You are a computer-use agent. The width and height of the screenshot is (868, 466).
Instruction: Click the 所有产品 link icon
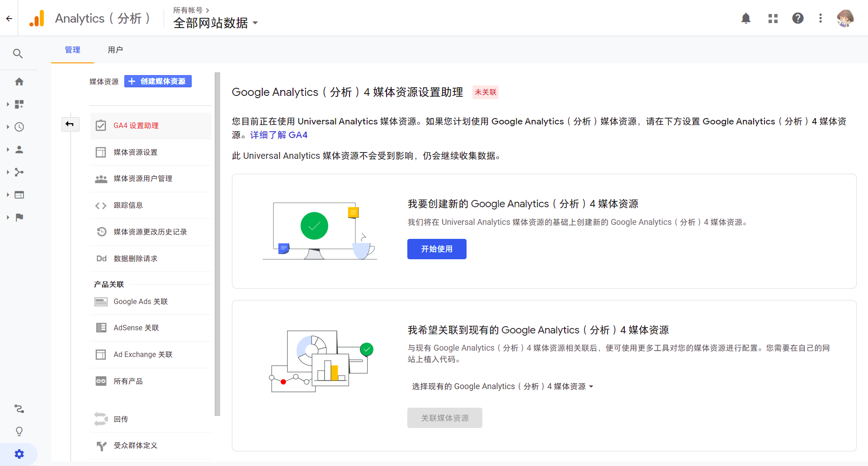click(101, 381)
